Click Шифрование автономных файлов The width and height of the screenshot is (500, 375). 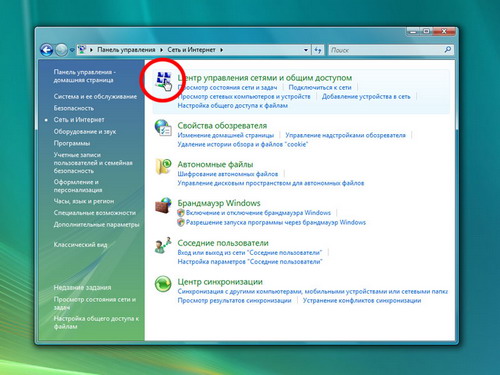pos(228,174)
